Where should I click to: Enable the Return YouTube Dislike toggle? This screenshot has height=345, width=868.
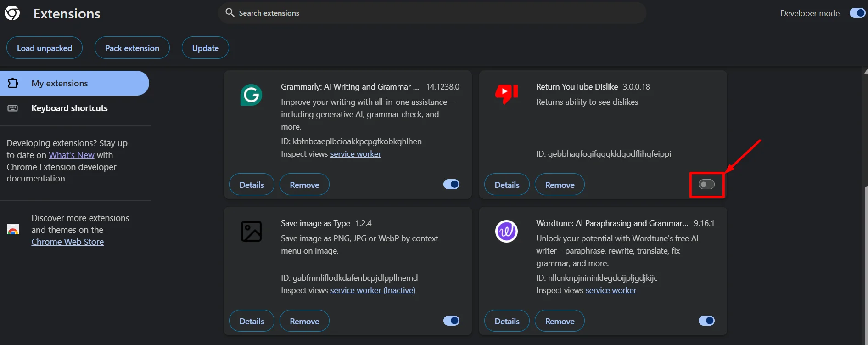(706, 184)
